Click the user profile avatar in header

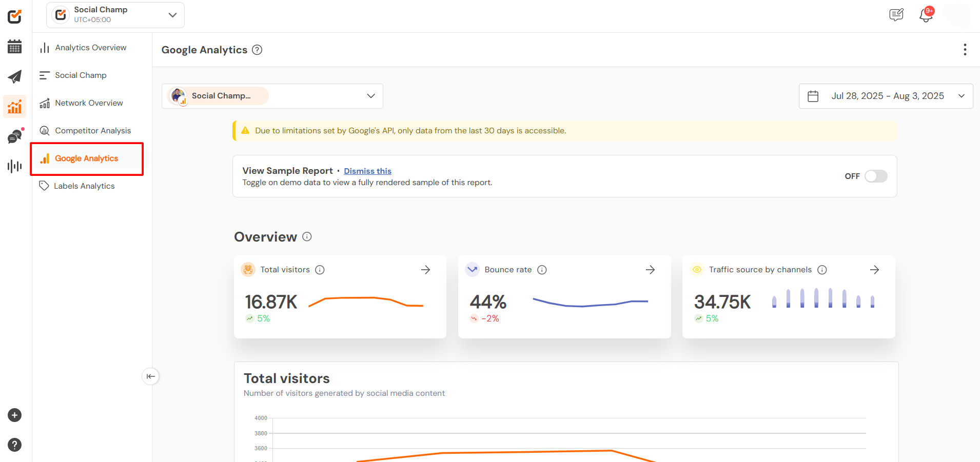[x=957, y=15]
